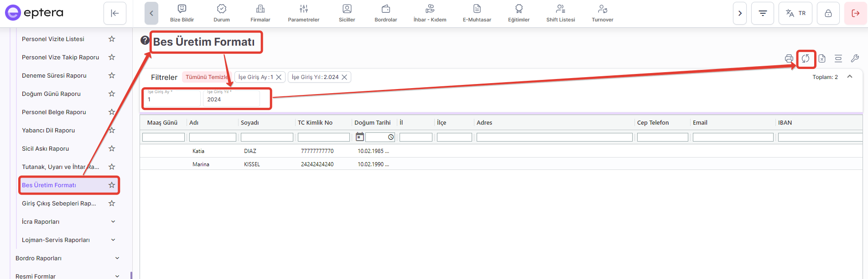Viewport: 868px width, 279px height.
Task: Open the calendar picker for Doğum Tarihi
Action: point(360,137)
